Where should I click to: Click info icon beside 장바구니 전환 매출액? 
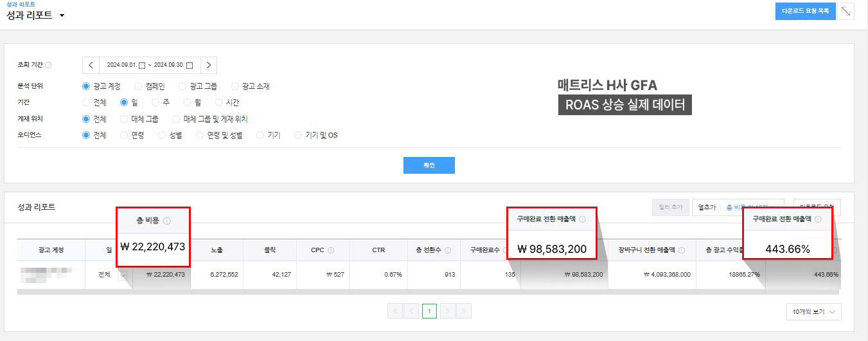click(681, 250)
